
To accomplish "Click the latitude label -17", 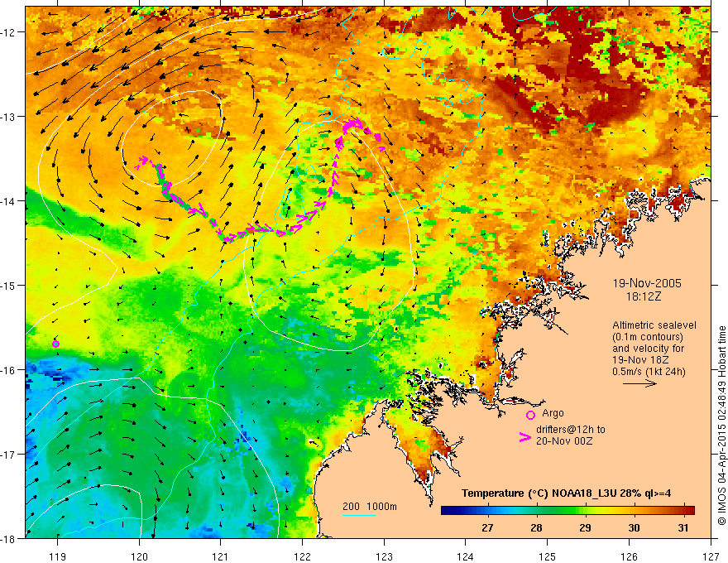I will pos(9,454).
